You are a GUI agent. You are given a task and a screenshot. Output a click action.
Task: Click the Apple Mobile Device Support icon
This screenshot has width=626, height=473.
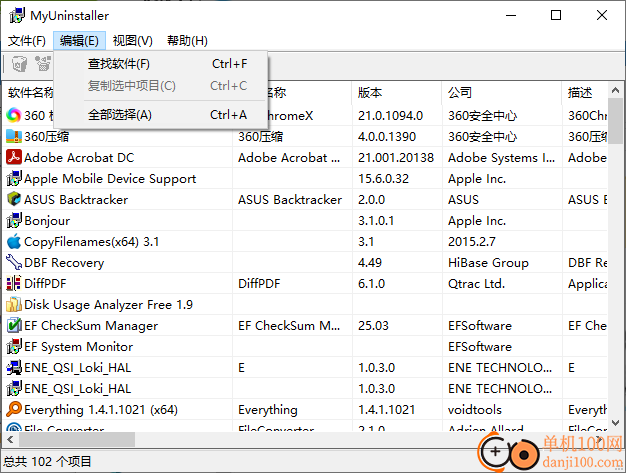click(x=14, y=178)
